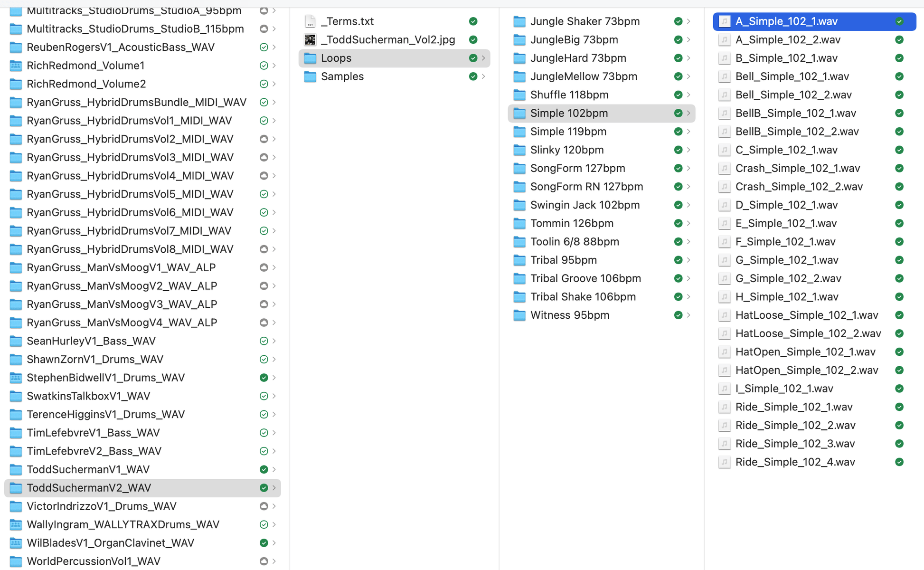924x570 pixels.
Task: Toggle sync status checkmark for ToddSuchermanV1_WAV
Action: (x=263, y=470)
